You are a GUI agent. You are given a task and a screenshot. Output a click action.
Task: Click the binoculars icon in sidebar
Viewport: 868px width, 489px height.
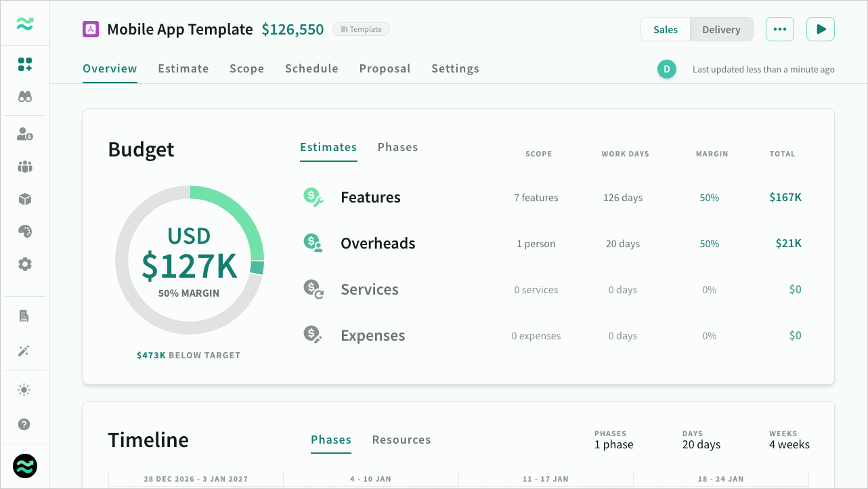tap(25, 97)
